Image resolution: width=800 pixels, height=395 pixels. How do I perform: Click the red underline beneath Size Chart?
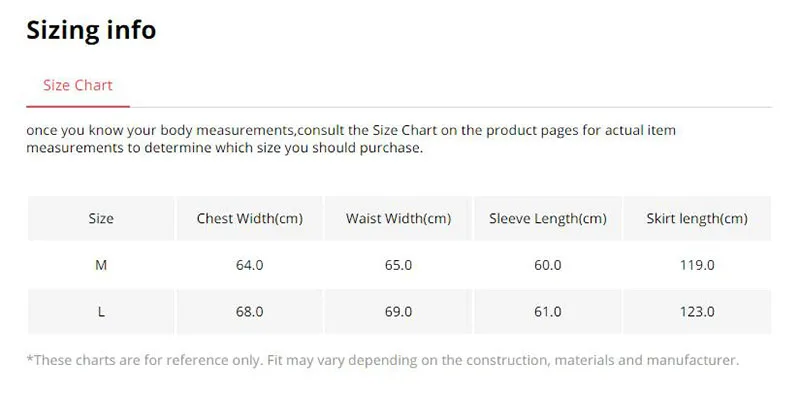[78, 107]
